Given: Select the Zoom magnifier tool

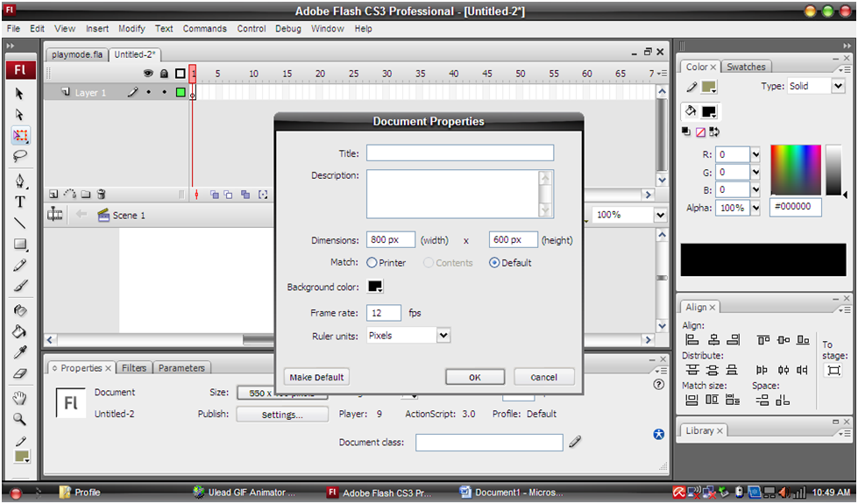Looking at the screenshot, I should [x=19, y=419].
